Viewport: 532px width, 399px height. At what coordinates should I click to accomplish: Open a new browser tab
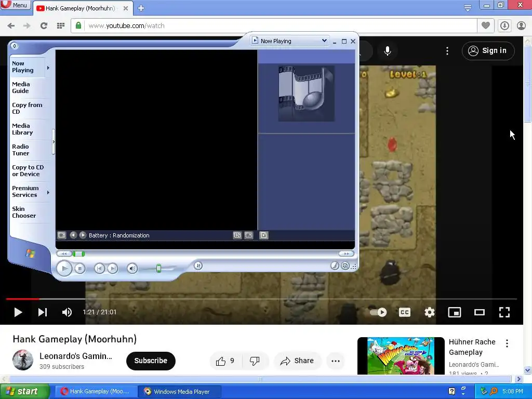point(141,8)
